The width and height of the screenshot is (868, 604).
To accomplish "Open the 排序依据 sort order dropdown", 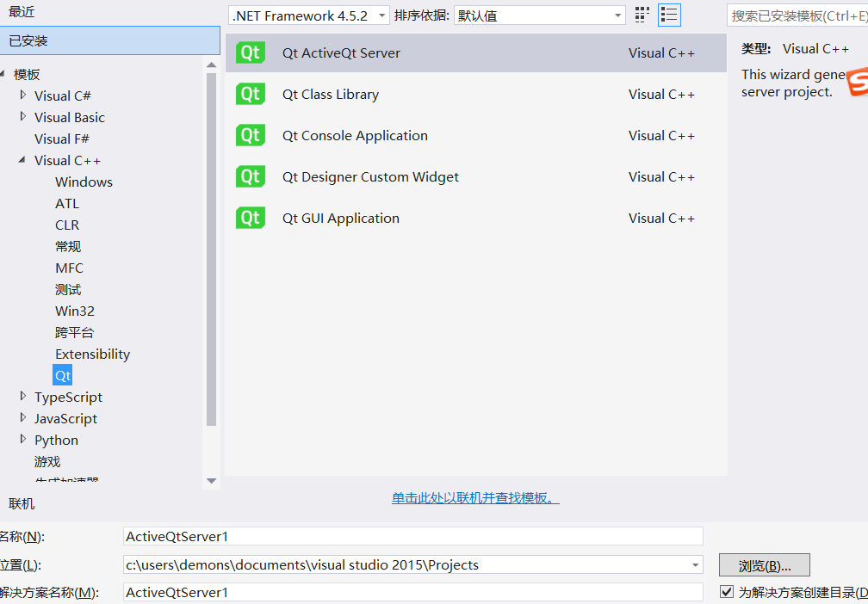I will tap(617, 15).
